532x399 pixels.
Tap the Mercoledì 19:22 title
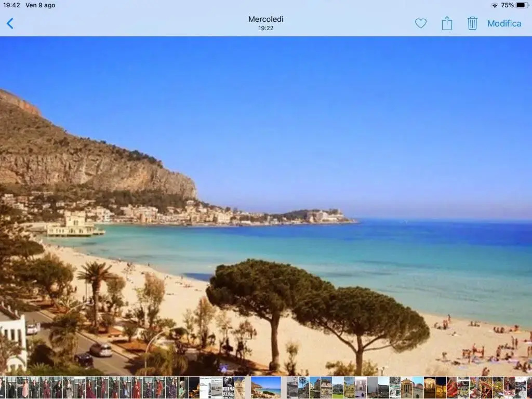coord(266,23)
